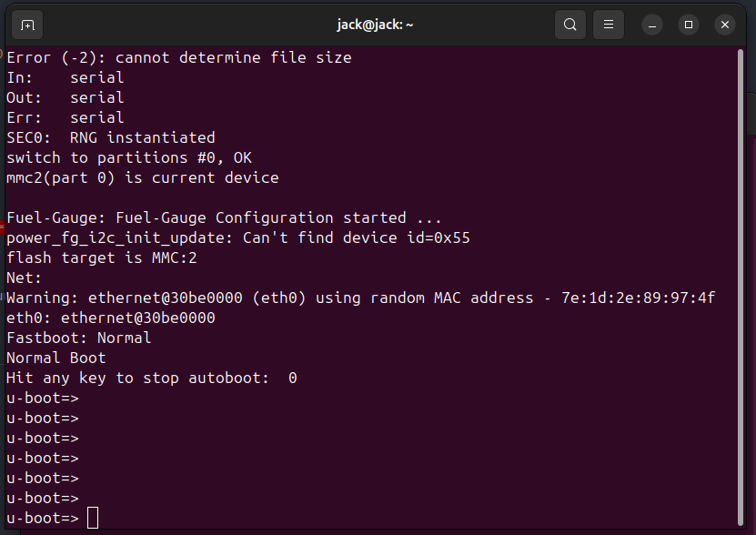Viewport: 756px width, 535px height.
Task: Click the 'flash target is MMC:2' line
Action: coord(101,257)
